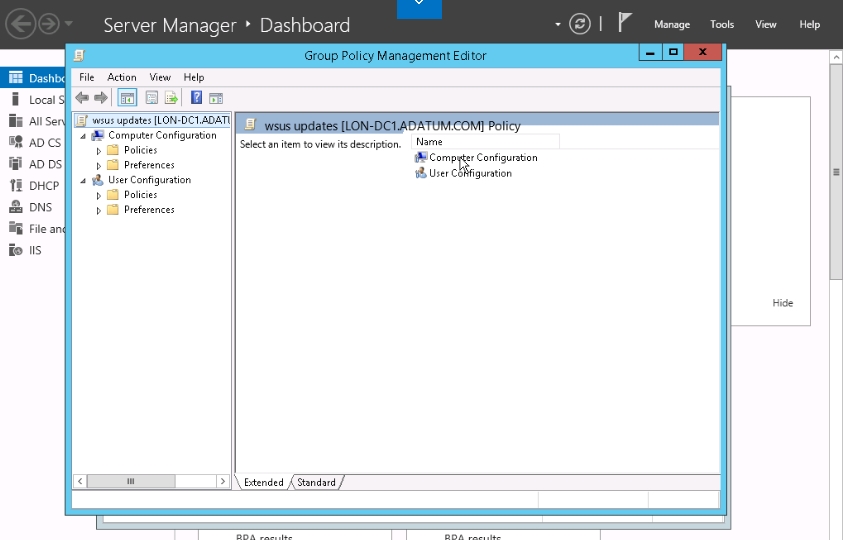Select Computer Configuration in the right pane list
The width and height of the screenshot is (848, 540).
[483, 157]
